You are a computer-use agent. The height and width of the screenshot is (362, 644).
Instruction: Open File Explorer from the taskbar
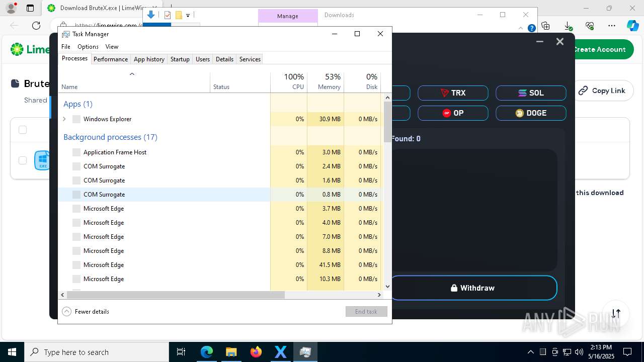pos(231,352)
